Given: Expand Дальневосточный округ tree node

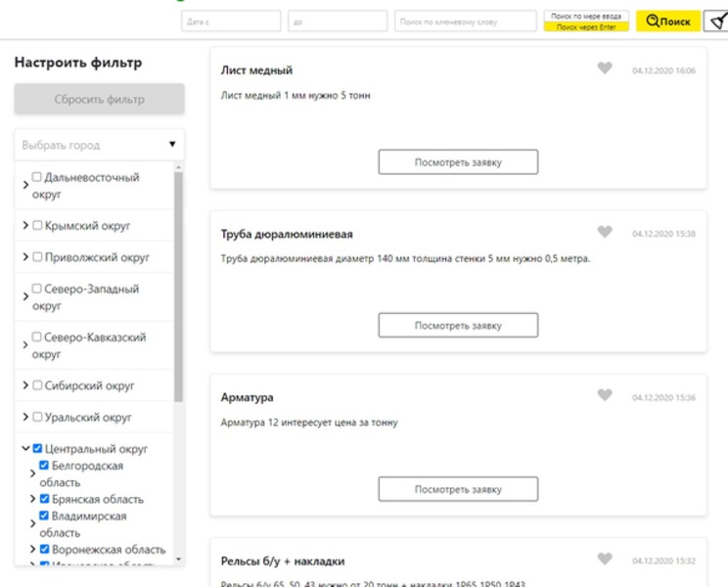Looking at the screenshot, I should (25, 185).
